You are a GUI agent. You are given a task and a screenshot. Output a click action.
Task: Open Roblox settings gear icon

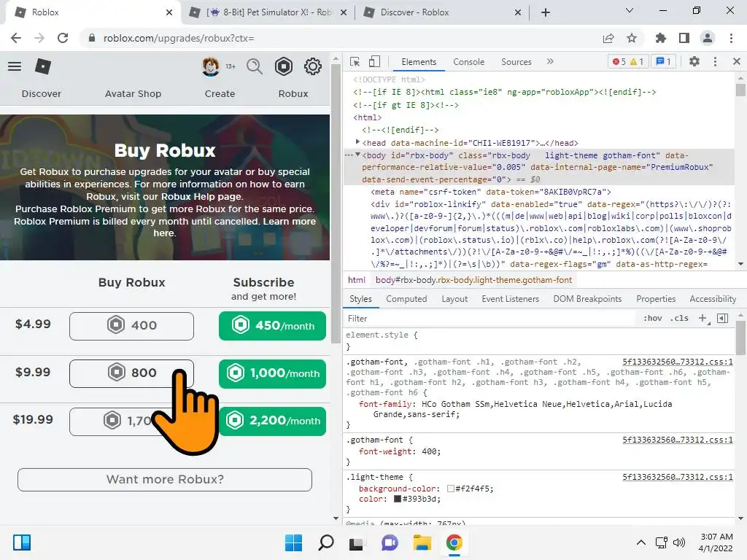tap(313, 66)
